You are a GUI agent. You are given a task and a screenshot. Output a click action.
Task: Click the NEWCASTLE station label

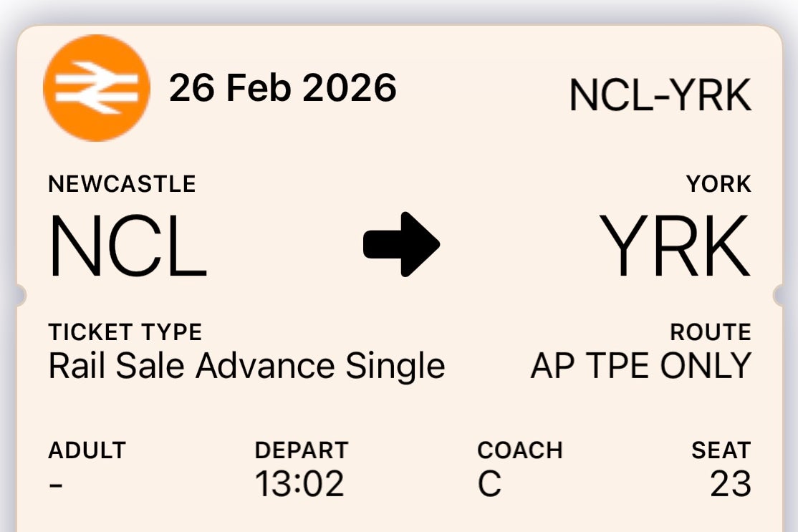click(x=122, y=184)
